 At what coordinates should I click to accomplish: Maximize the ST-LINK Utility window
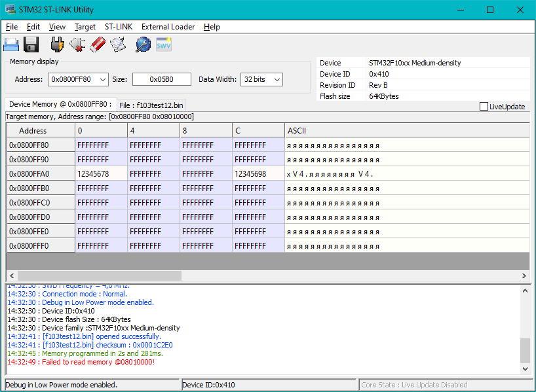[490, 10]
